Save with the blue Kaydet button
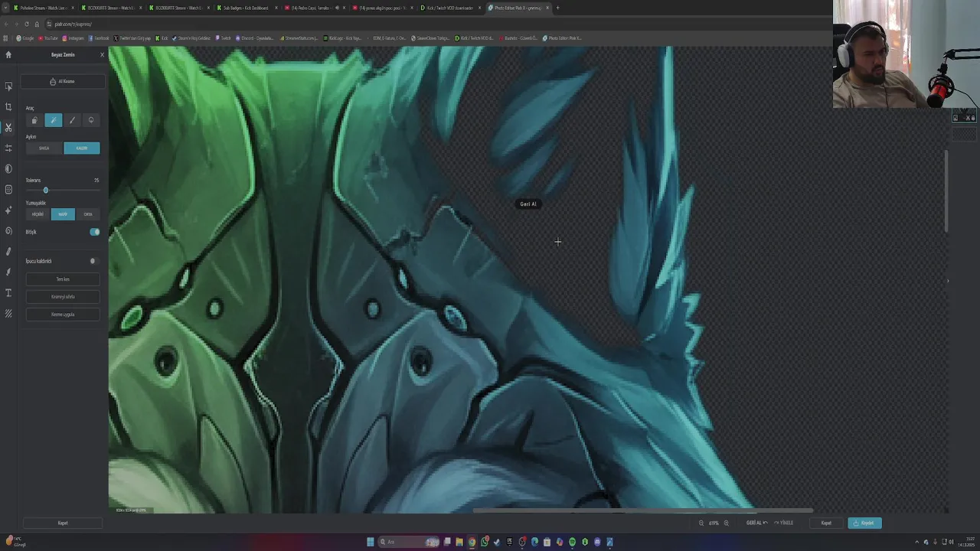 pyautogui.click(x=864, y=523)
